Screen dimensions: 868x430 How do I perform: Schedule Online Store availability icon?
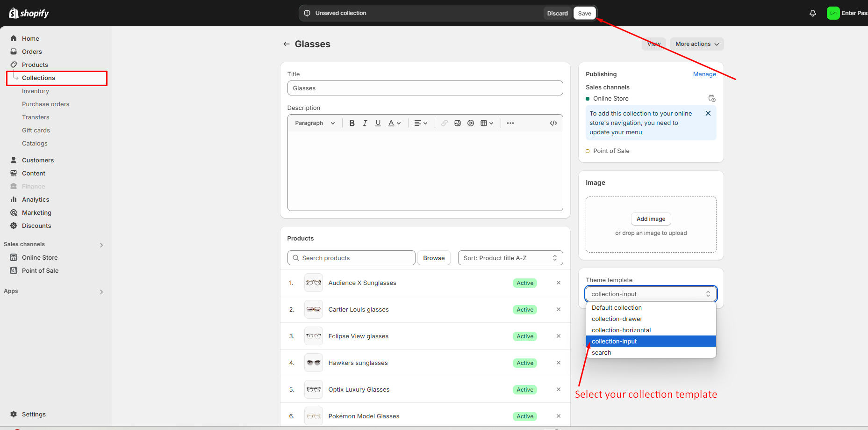(x=712, y=98)
